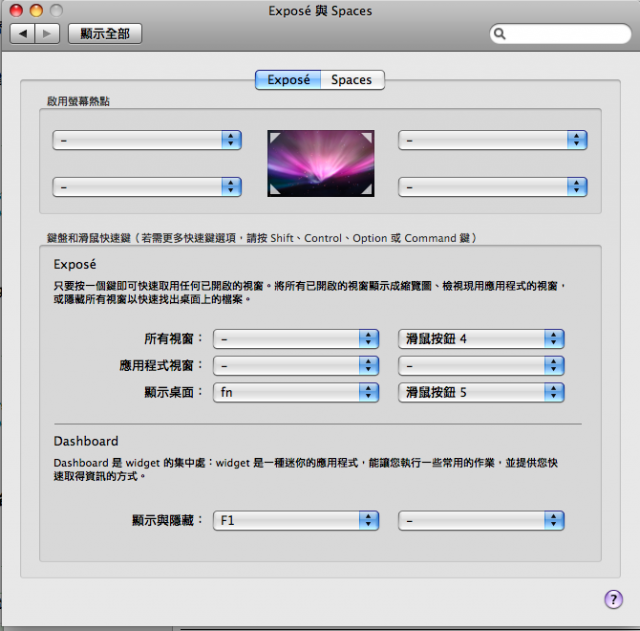Select the Exposé tab
Screen dimensions: 640x631
288,80
